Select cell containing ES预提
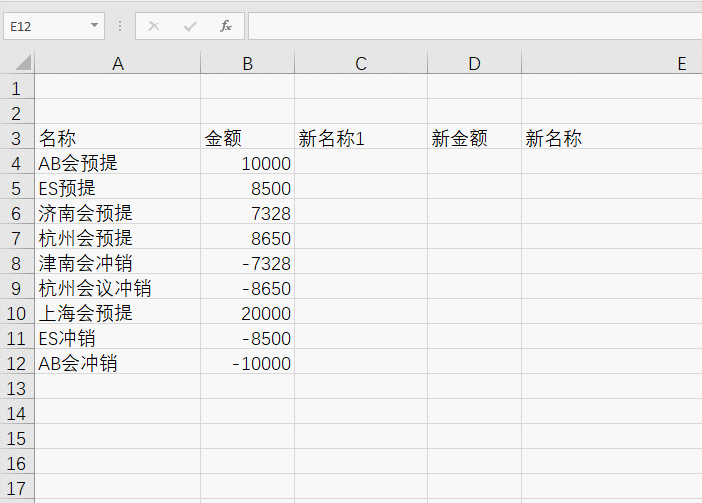Image resolution: width=702 pixels, height=503 pixels. click(x=118, y=188)
